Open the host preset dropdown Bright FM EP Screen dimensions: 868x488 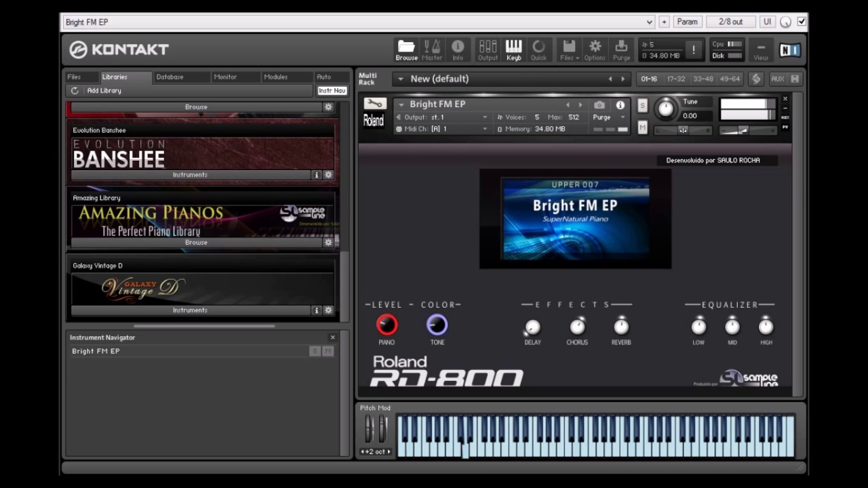pos(359,22)
